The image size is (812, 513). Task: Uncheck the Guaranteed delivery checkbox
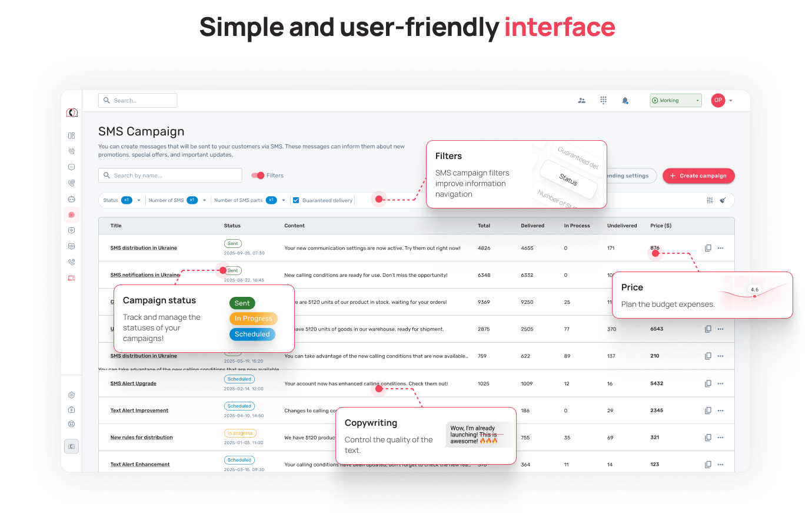coord(297,200)
